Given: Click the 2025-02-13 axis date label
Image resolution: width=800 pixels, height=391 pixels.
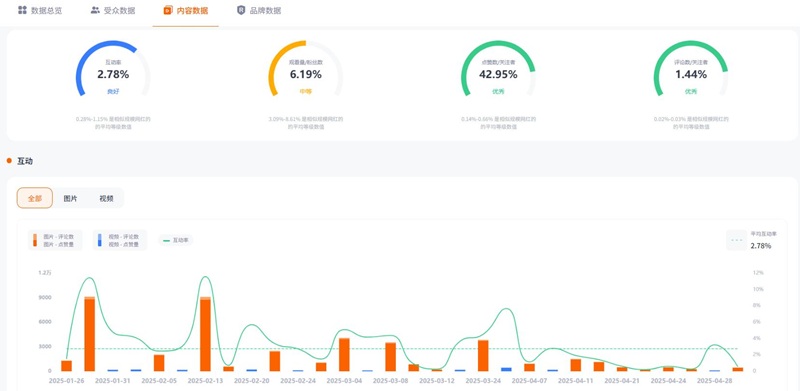Looking at the screenshot, I should (x=205, y=381).
